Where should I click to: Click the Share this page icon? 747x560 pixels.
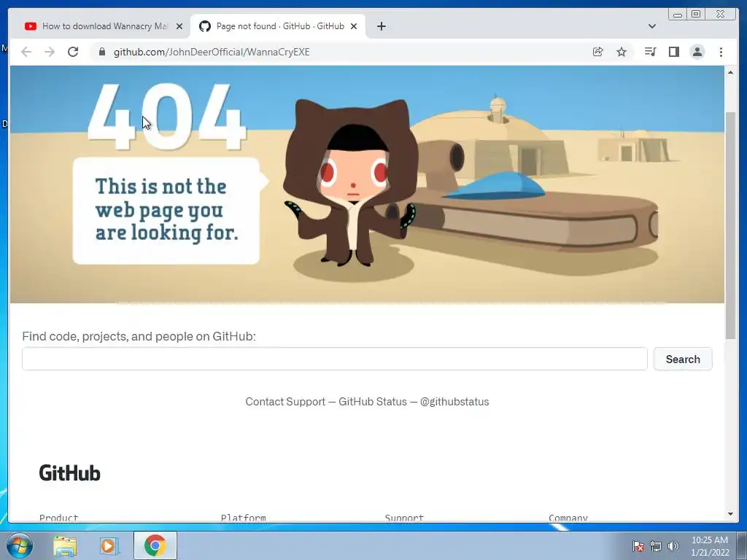pyautogui.click(x=597, y=52)
